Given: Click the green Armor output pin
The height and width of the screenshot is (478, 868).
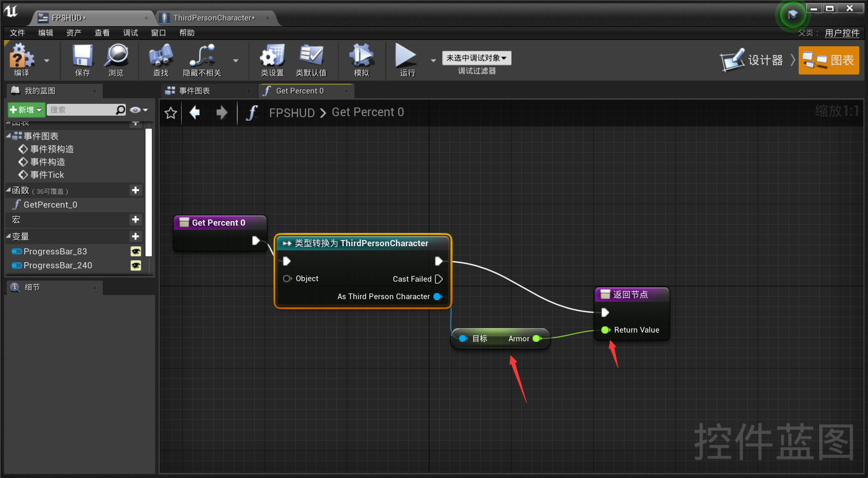Looking at the screenshot, I should click(x=536, y=339).
